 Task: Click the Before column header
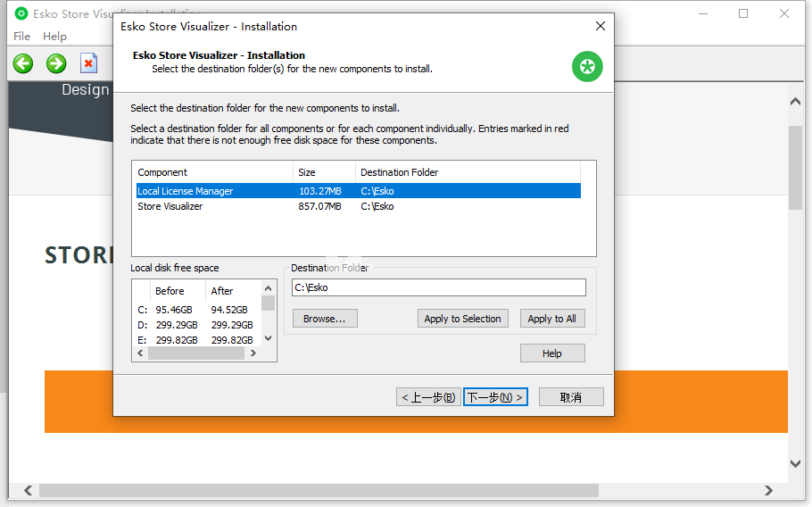coord(178,291)
